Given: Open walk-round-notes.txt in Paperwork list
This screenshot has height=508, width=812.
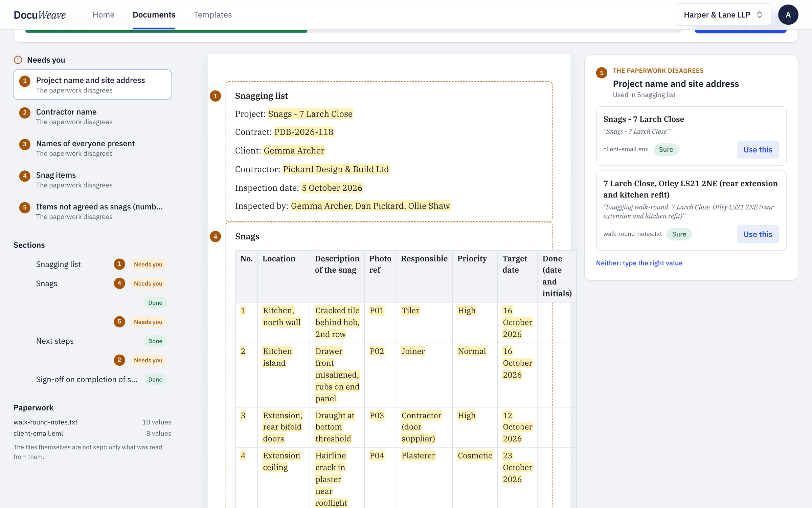Looking at the screenshot, I should click(x=45, y=422).
